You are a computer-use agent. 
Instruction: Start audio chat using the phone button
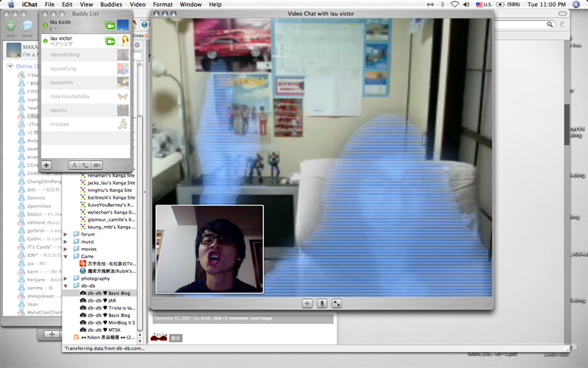coord(85,165)
